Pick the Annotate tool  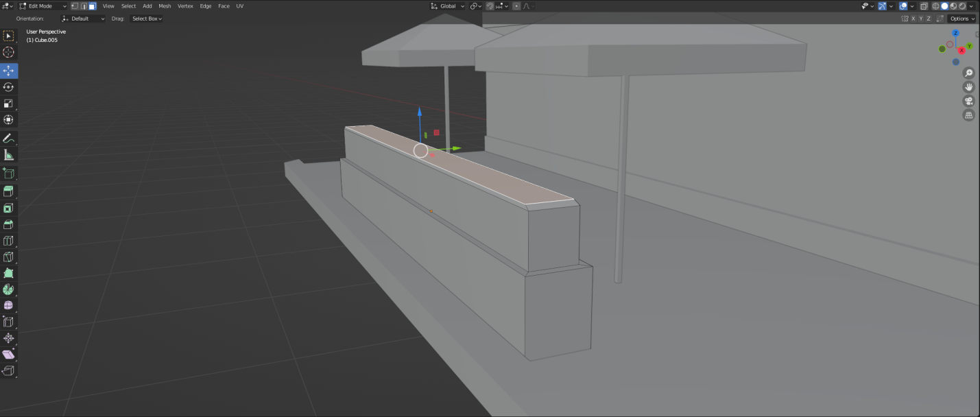click(x=9, y=139)
